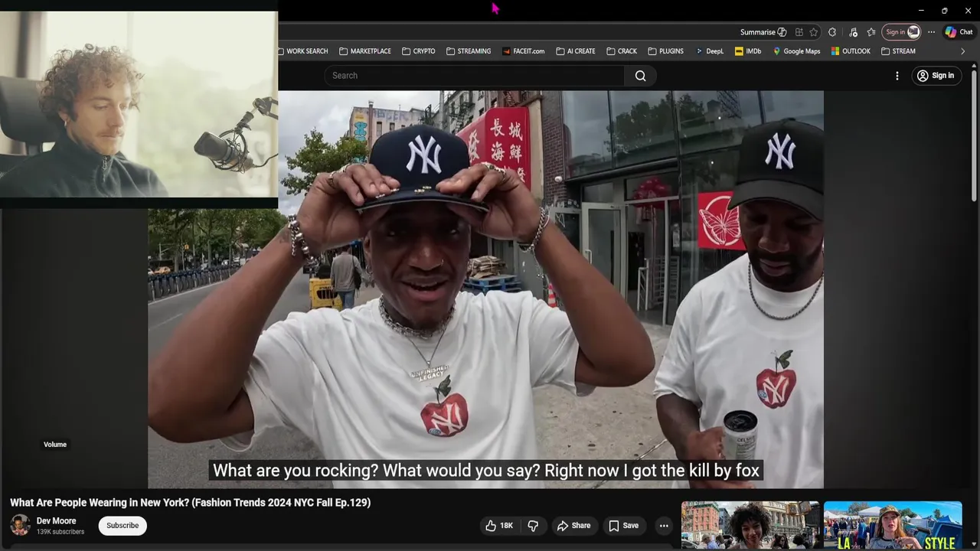Image resolution: width=980 pixels, height=551 pixels.
Task: Open Copilot Chat sidebar
Action: coord(959,32)
